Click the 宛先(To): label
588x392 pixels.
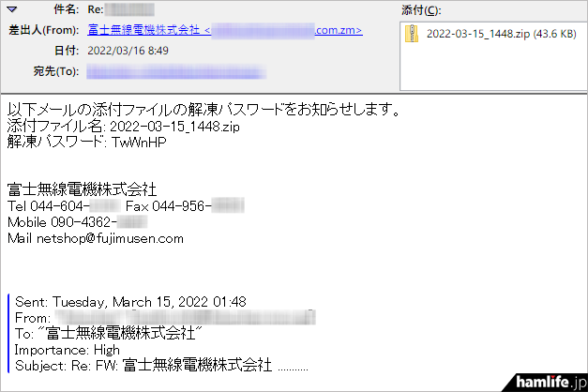click(x=56, y=71)
